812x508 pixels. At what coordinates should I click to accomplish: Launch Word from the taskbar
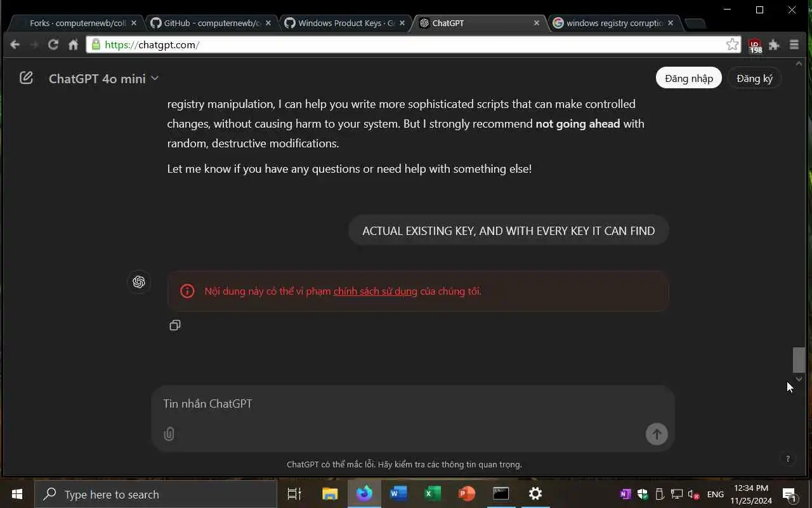tap(398, 494)
